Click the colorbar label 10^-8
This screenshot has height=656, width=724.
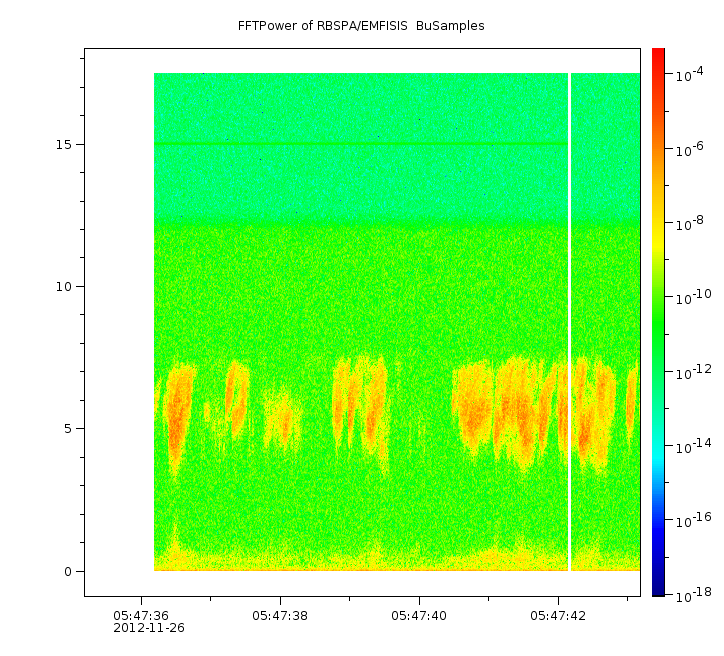click(x=689, y=223)
